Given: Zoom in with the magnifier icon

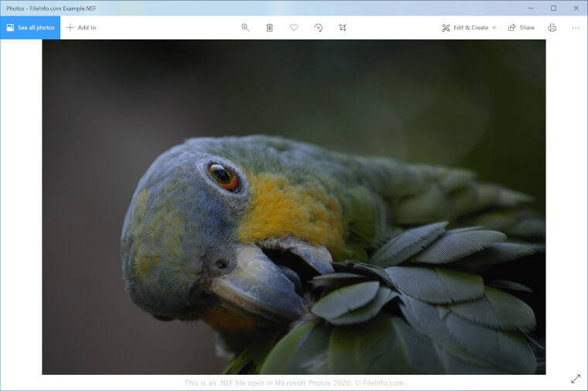Looking at the screenshot, I should point(245,27).
